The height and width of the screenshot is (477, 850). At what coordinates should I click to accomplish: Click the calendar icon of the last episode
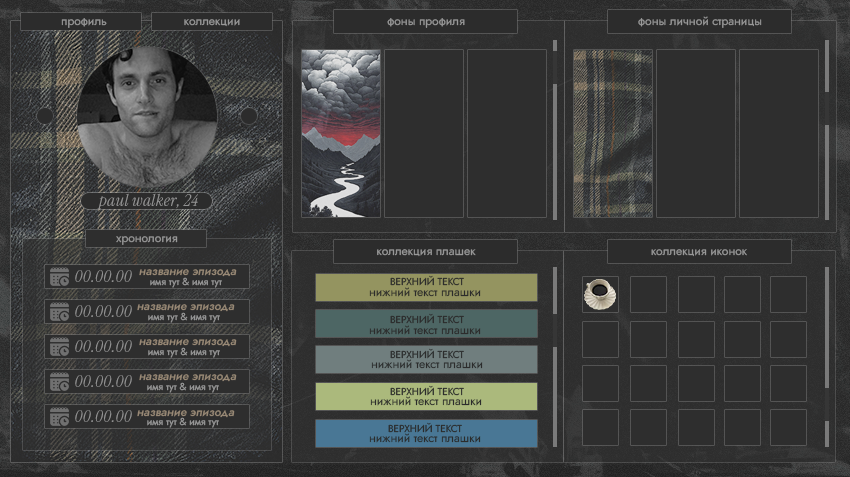point(60,416)
